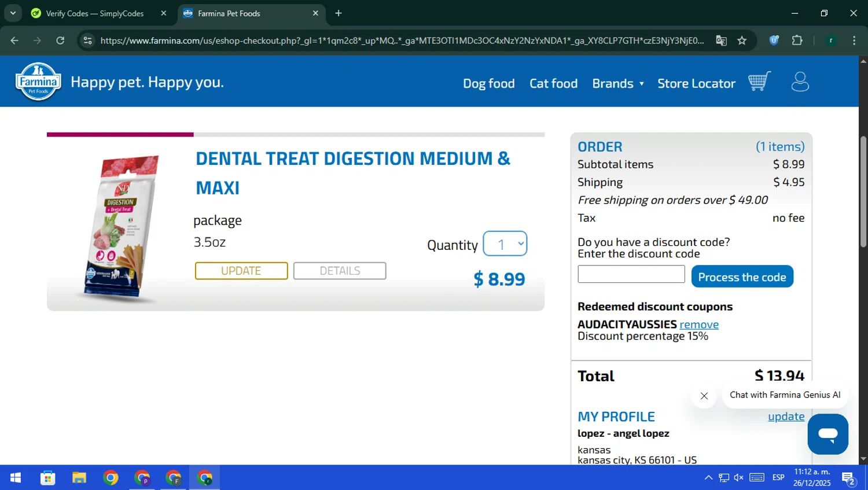Screen dimensions: 868x490
Task: Open the Chrome profile avatar
Action: [x=831, y=40]
